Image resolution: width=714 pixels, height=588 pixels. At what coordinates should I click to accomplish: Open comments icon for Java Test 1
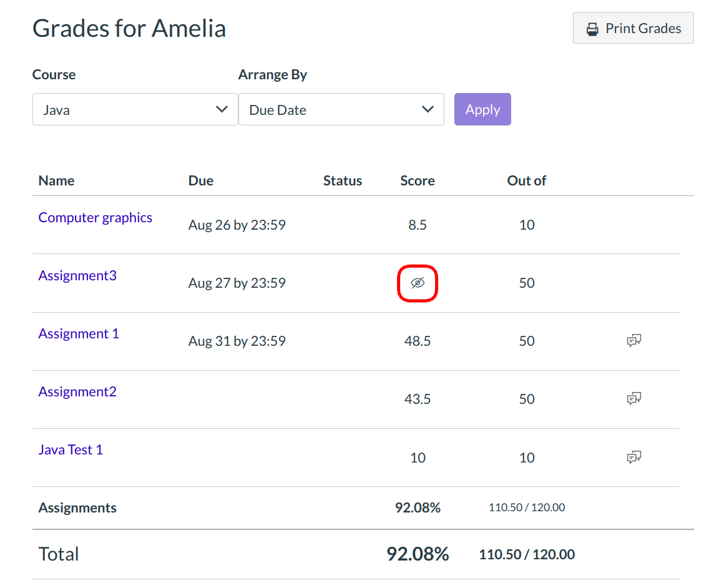[x=634, y=458]
